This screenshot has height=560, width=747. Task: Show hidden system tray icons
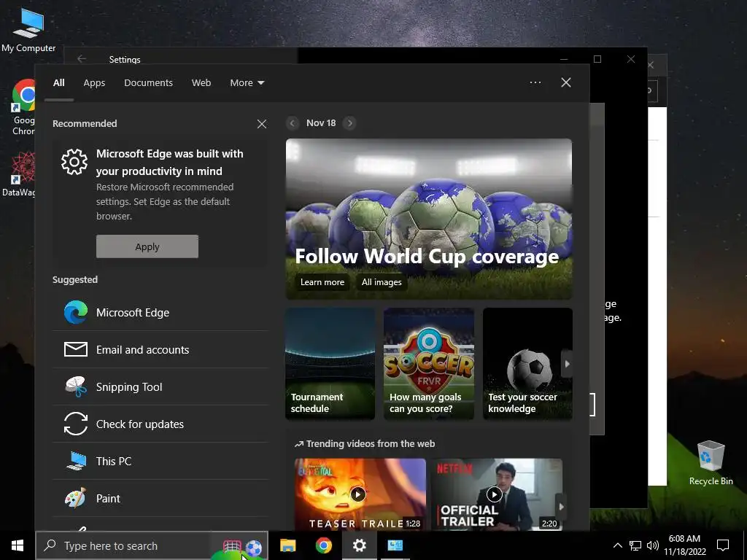coord(617,545)
